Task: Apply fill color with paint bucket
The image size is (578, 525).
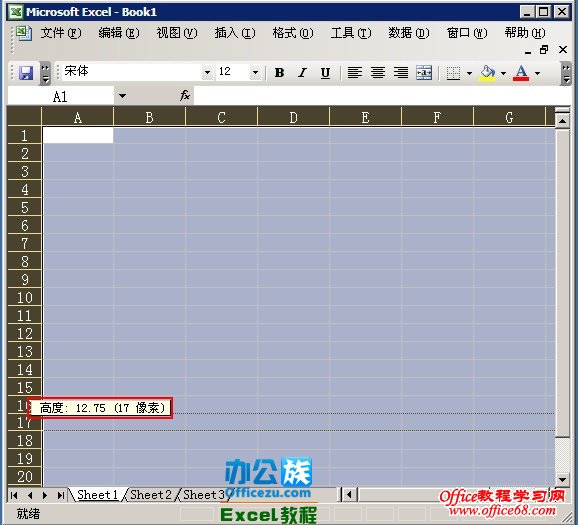Action: (x=488, y=73)
